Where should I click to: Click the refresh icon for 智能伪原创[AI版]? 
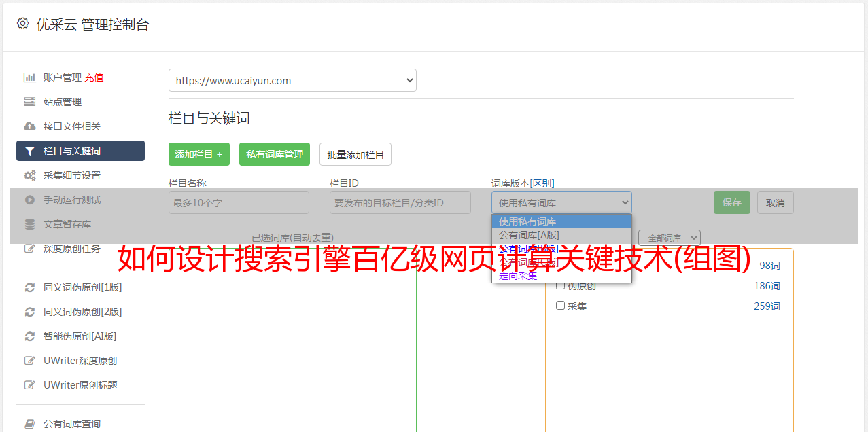click(x=29, y=336)
